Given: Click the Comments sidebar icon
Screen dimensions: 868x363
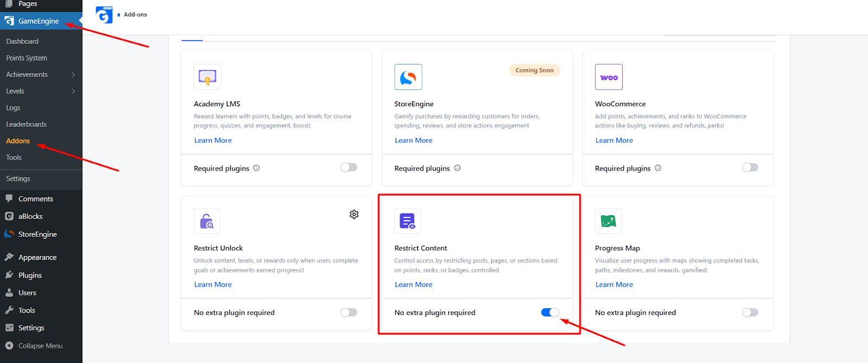Looking at the screenshot, I should [9, 199].
